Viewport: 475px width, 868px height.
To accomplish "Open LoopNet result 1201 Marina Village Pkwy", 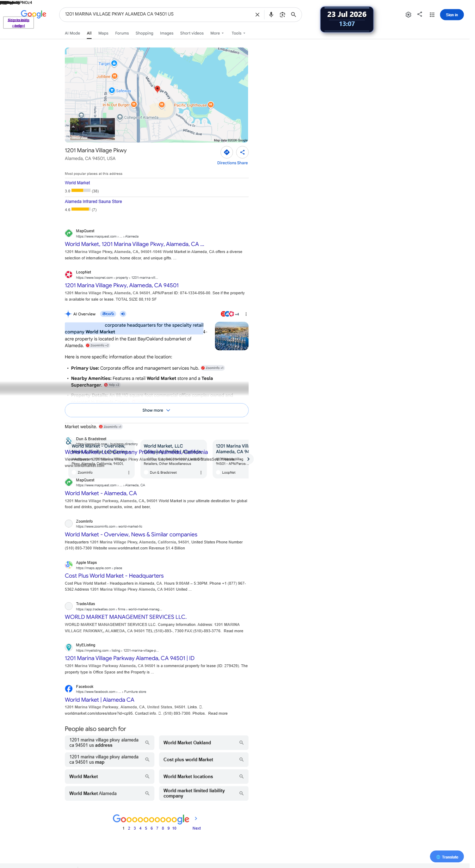I will click(x=122, y=285).
